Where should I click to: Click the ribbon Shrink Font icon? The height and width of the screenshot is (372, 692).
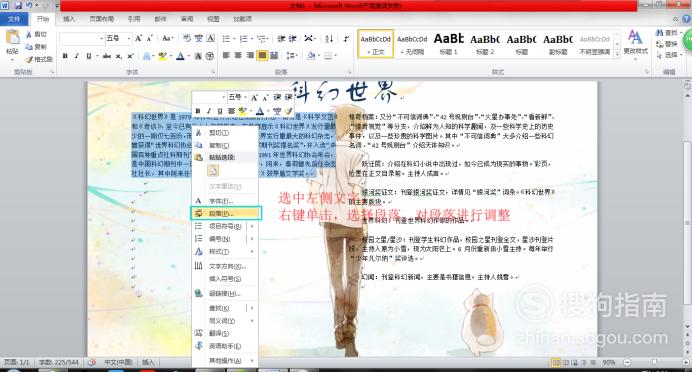point(150,38)
